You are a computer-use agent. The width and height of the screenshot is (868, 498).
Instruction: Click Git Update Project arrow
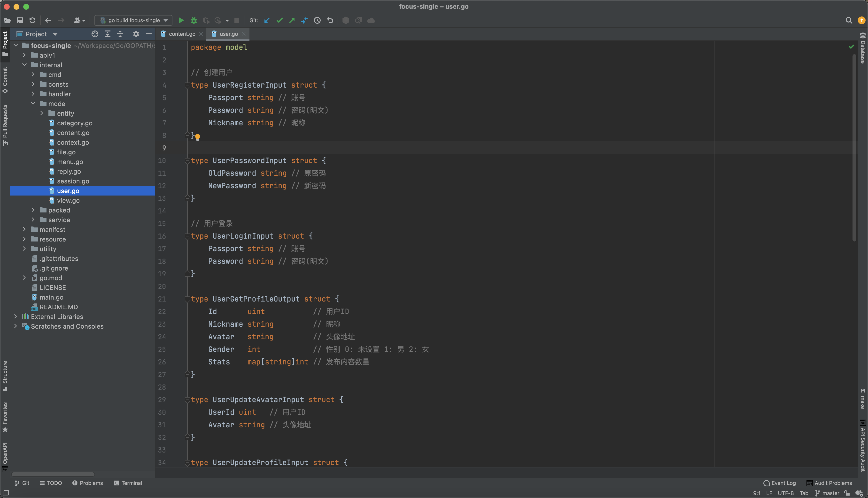267,21
